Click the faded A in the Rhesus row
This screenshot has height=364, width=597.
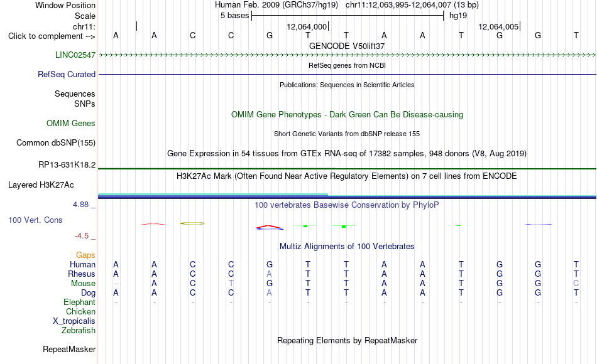[269, 274]
